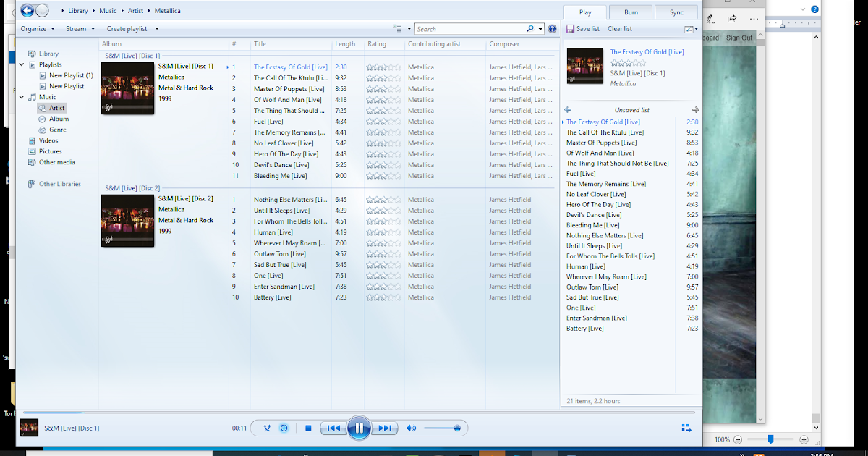Viewport: 868px width, 456px height.
Task: Collapse the Music tree node
Action: pyautogui.click(x=22, y=97)
